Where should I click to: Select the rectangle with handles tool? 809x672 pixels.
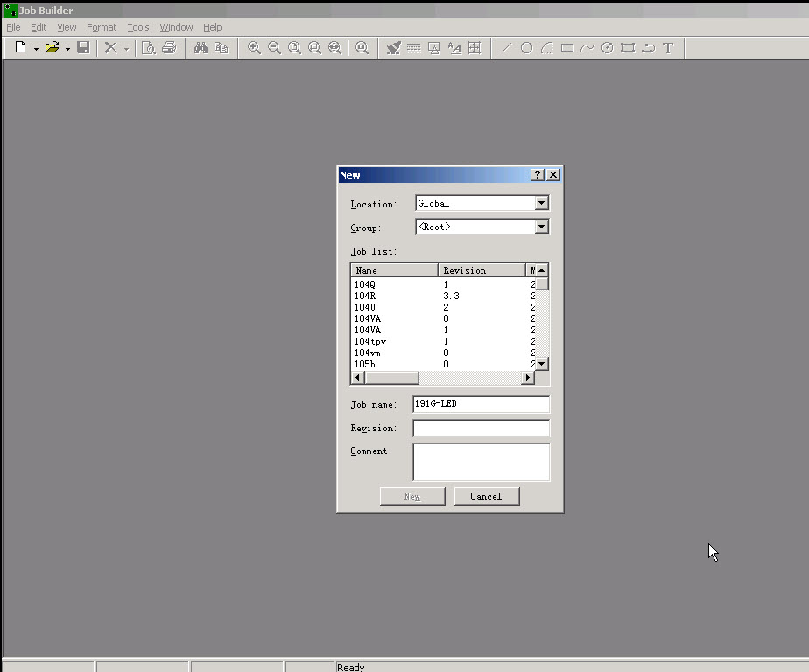pyautogui.click(x=628, y=48)
